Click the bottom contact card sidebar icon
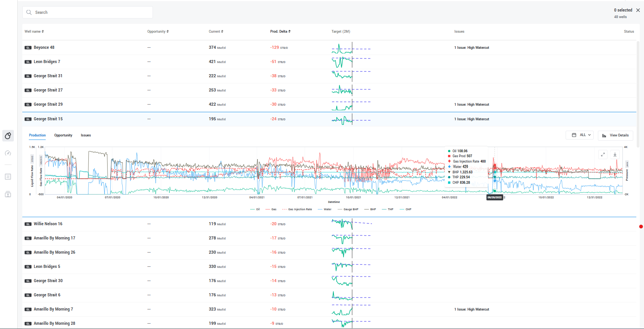 8,194
